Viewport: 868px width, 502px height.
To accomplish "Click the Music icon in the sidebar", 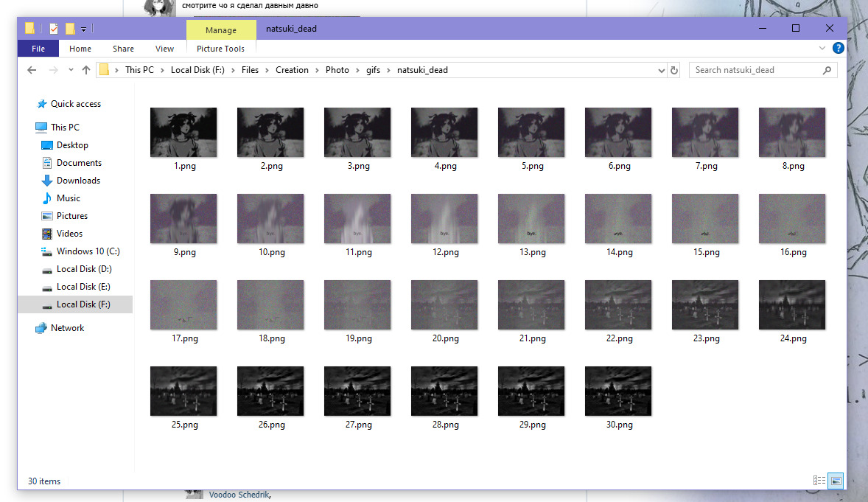I will (47, 198).
